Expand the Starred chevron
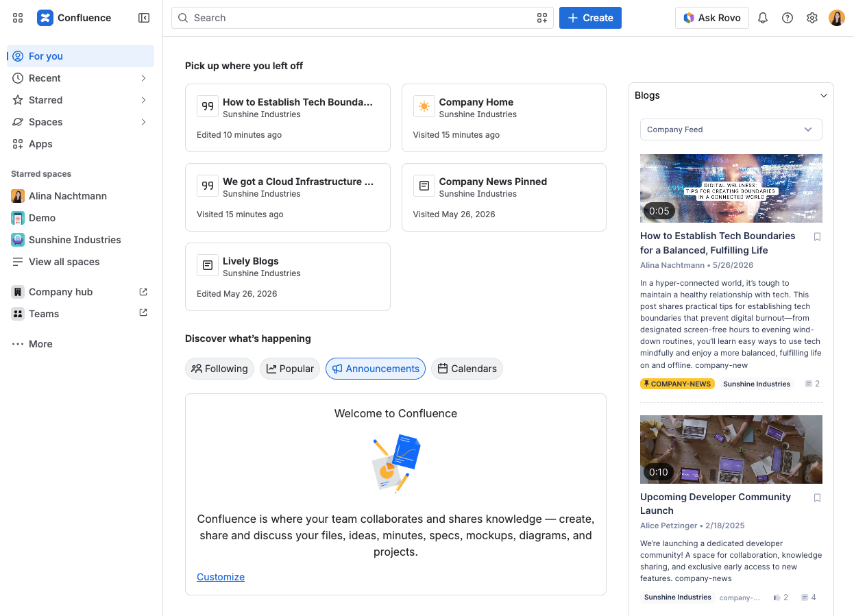Image resolution: width=854 pixels, height=616 pixels. pos(143,100)
